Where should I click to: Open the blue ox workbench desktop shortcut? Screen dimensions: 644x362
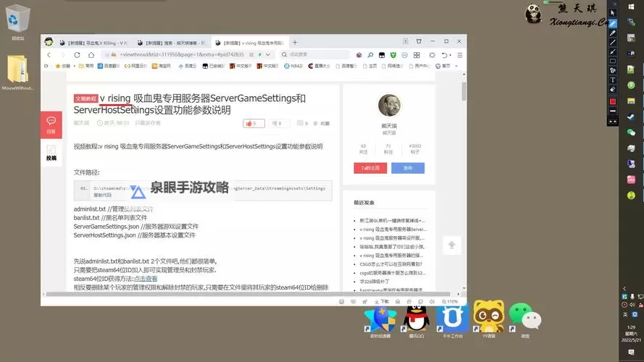tap(453, 321)
